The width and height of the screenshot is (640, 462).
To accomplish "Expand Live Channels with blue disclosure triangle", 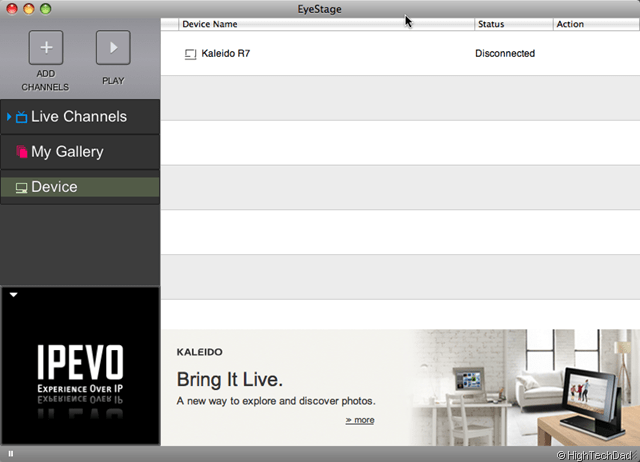I will 9,117.
